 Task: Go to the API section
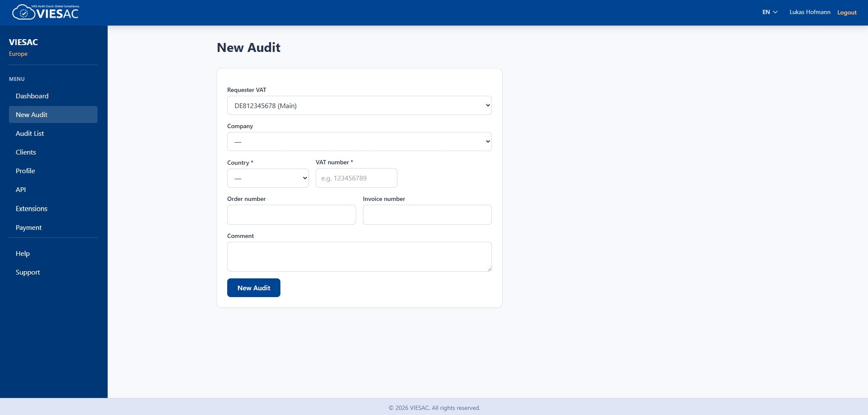(x=20, y=189)
